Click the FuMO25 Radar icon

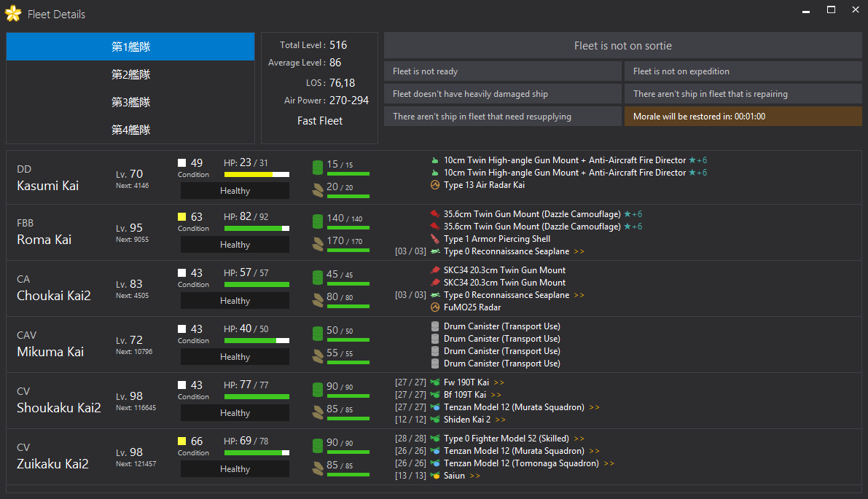point(435,307)
